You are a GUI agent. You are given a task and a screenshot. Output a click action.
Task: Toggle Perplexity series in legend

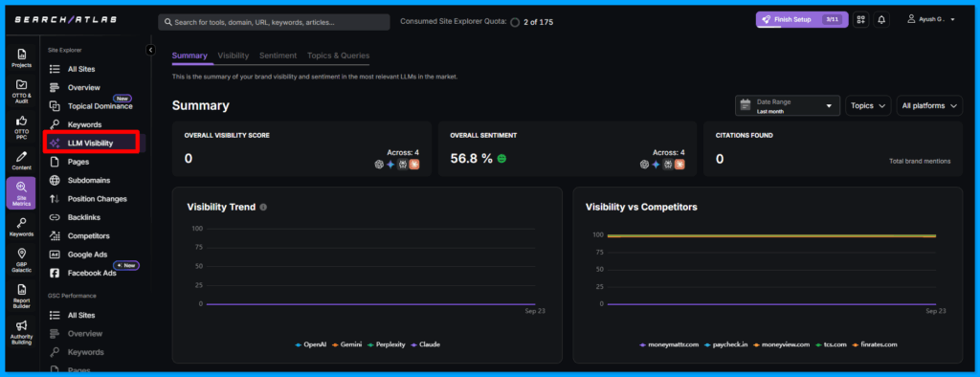(387, 344)
